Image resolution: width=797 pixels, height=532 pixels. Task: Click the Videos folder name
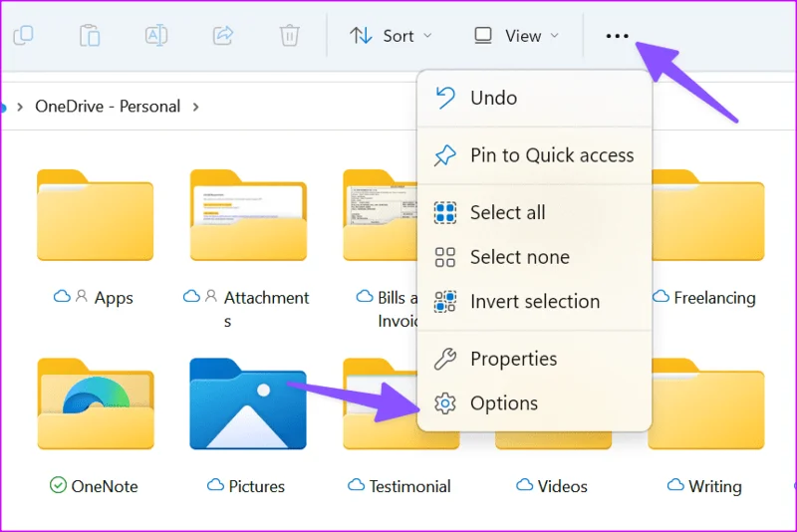click(563, 486)
